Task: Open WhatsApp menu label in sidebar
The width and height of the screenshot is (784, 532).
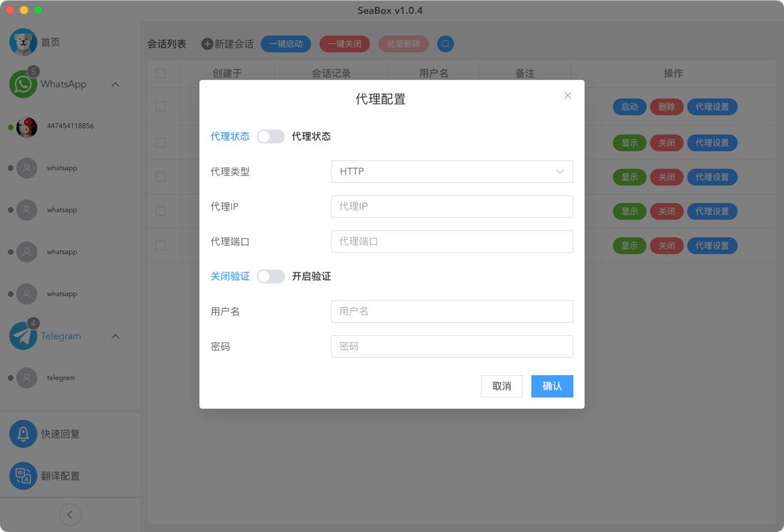Action: click(64, 85)
